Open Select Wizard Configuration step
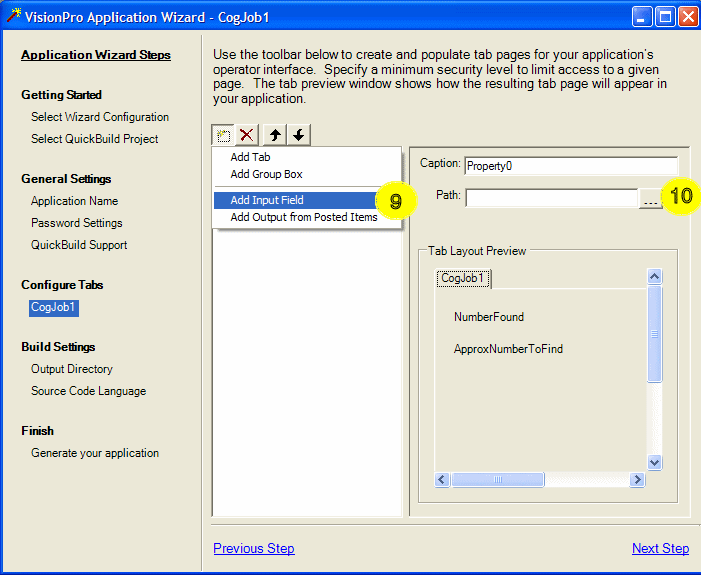The height and width of the screenshot is (575, 701). [x=100, y=117]
